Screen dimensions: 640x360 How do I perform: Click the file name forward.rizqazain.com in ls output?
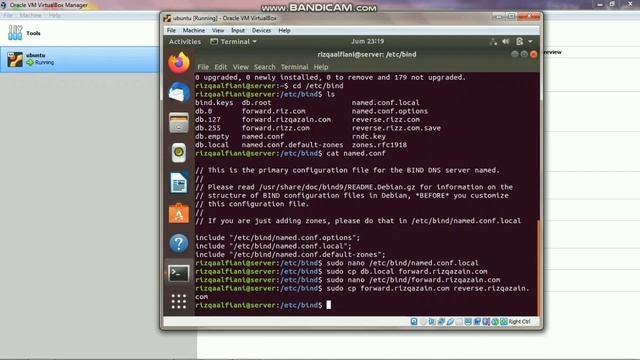286,120
